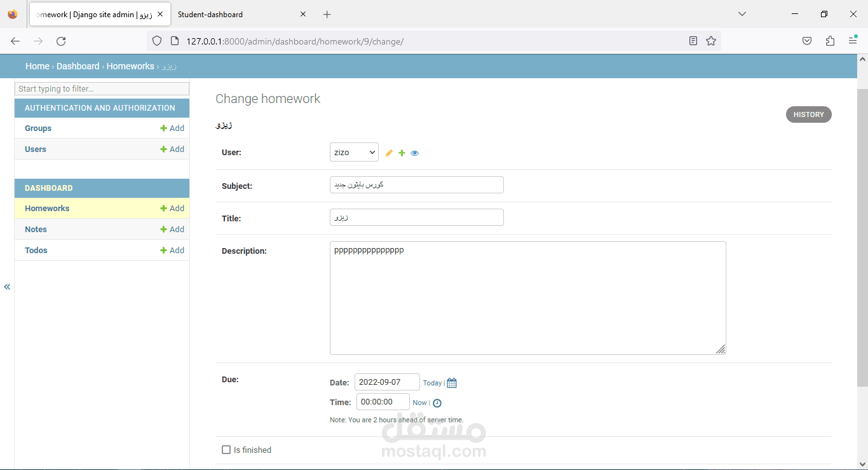This screenshot has width=868, height=470.
Task: Click the Now link beside Time
Action: click(420, 403)
